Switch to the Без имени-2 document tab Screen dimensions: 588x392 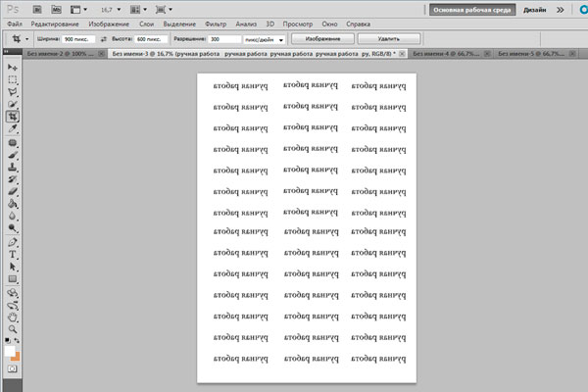tap(60, 54)
